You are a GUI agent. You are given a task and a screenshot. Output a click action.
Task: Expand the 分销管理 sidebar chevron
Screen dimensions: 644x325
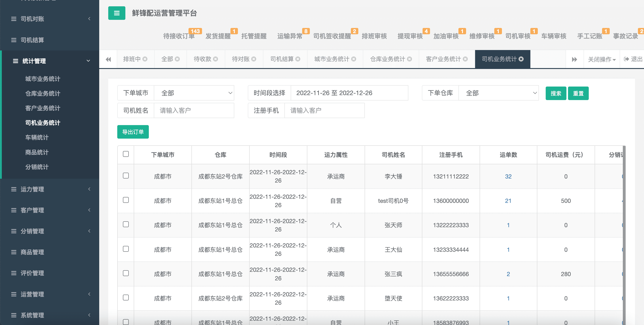tap(89, 231)
